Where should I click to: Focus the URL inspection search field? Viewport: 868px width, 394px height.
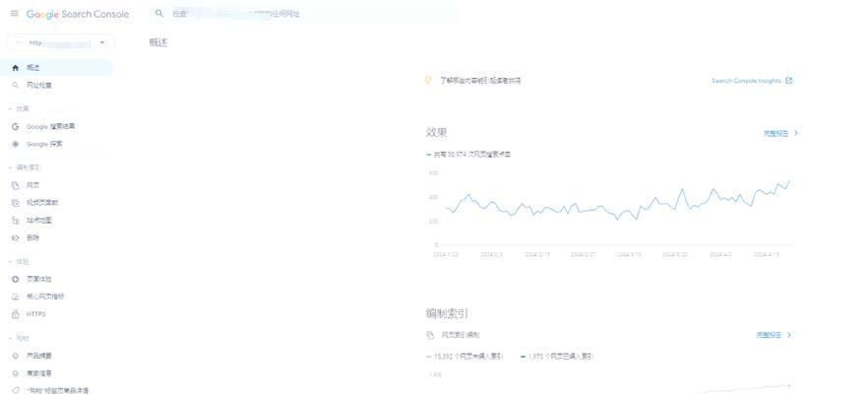click(x=304, y=14)
